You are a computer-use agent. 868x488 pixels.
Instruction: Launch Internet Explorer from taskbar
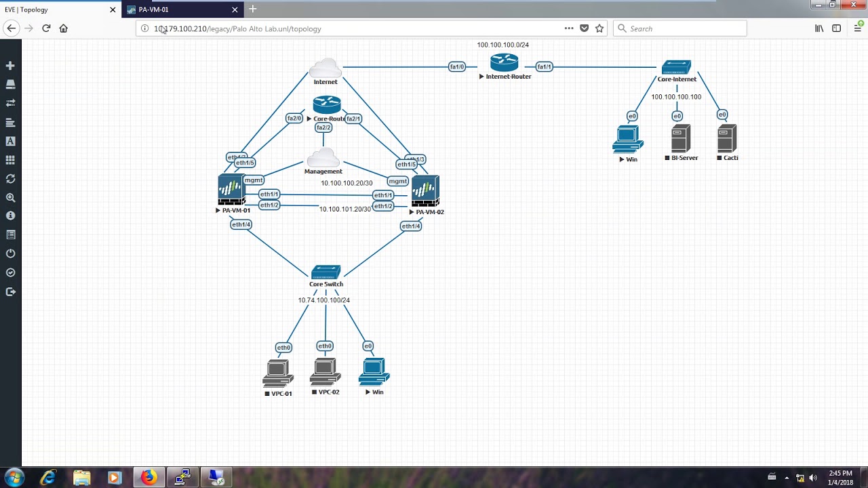[47, 478]
